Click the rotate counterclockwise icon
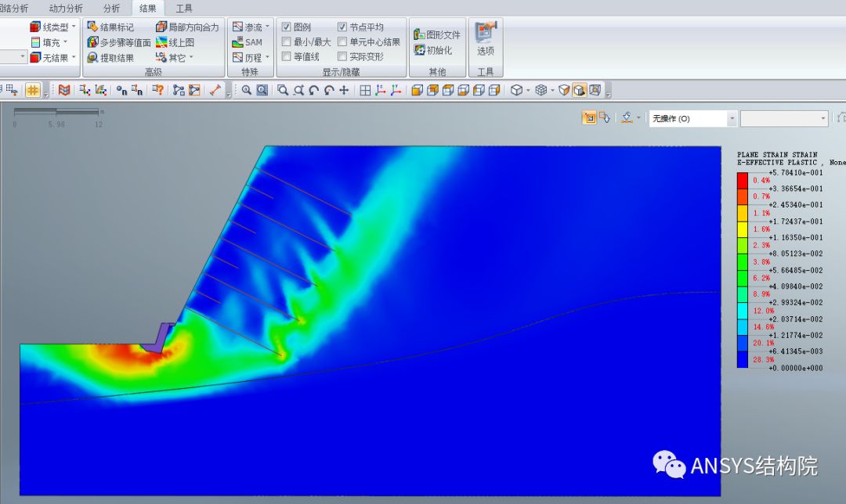 tap(313, 90)
